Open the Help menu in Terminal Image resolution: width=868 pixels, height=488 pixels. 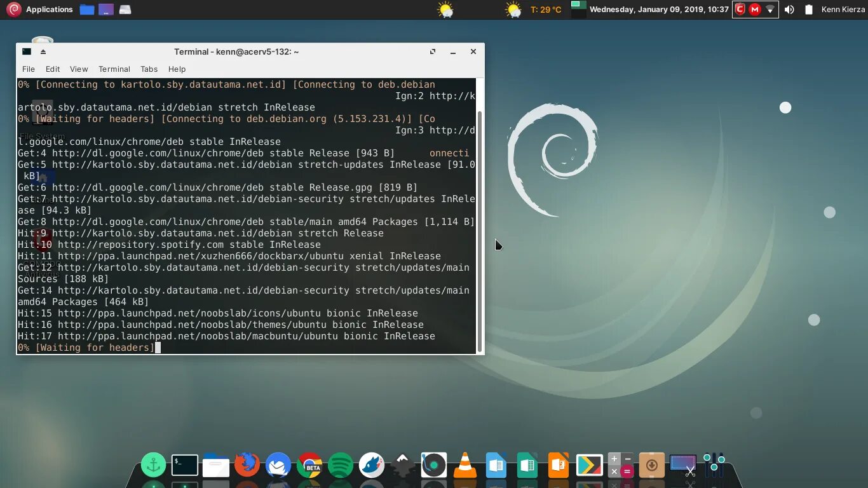177,69
